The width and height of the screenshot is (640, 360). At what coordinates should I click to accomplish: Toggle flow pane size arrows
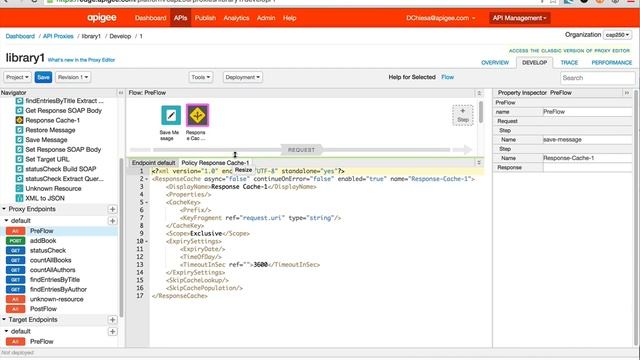[x=479, y=93]
